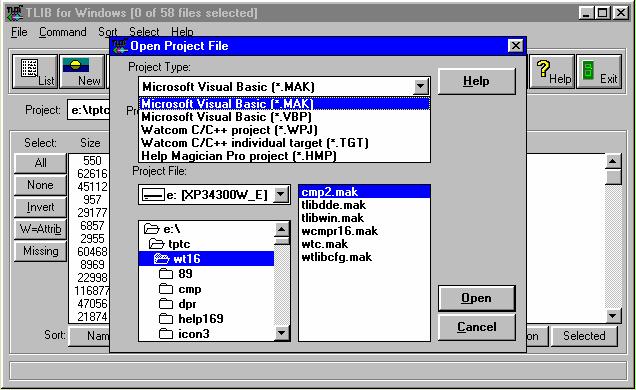Select the help169 folder
Image resolution: width=636 pixels, height=390 pixels.
(x=207, y=319)
